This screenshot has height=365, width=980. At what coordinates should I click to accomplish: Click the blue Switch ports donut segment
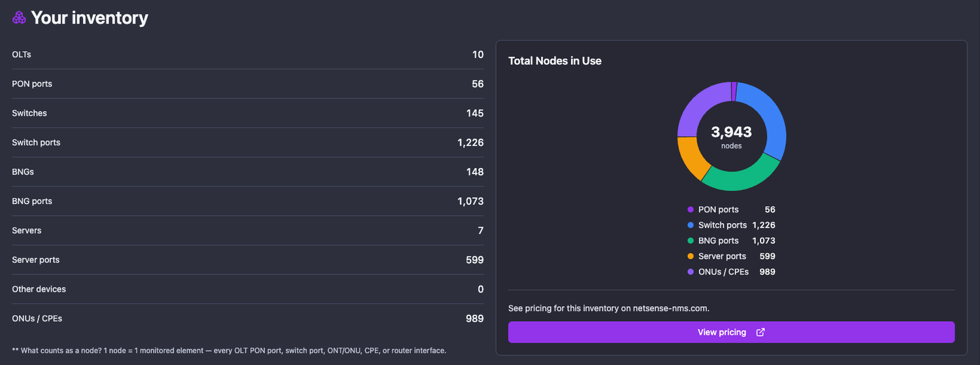[771, 118]
